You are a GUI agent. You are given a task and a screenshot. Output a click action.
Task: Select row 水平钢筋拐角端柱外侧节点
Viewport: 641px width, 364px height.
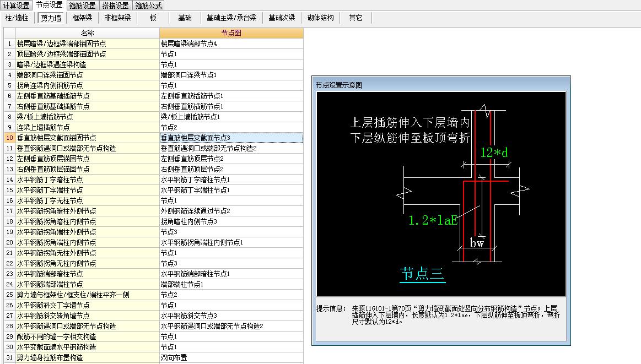[x=88, y=232]
